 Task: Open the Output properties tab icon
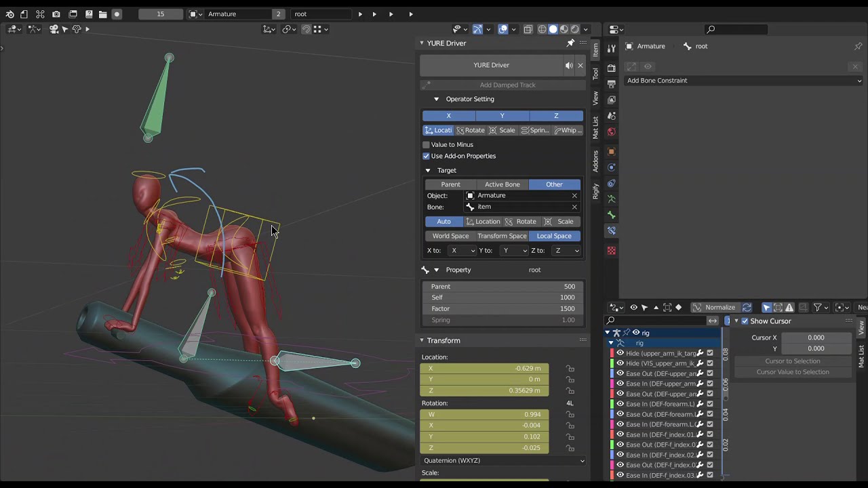pyautogui.click(x=611, y=84)
